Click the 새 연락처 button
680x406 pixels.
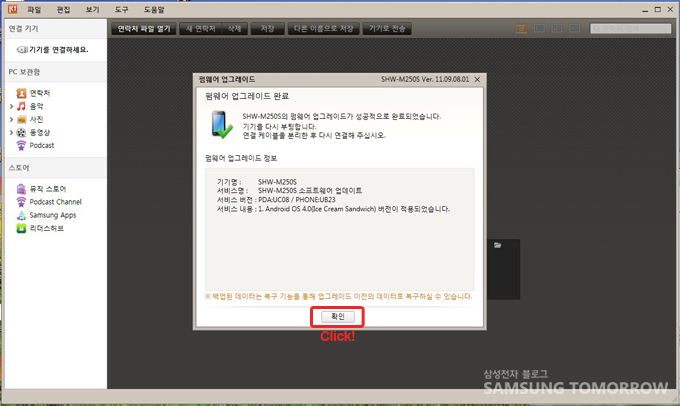[x=200, y=29]
